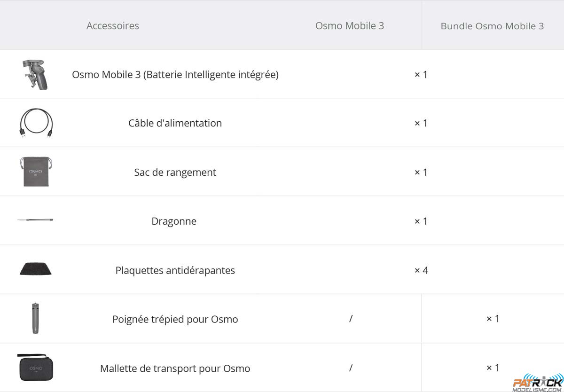This screenshot has width=564, height=392.
Task: Click the Osmo carrying case image
Action: point(35,368)
